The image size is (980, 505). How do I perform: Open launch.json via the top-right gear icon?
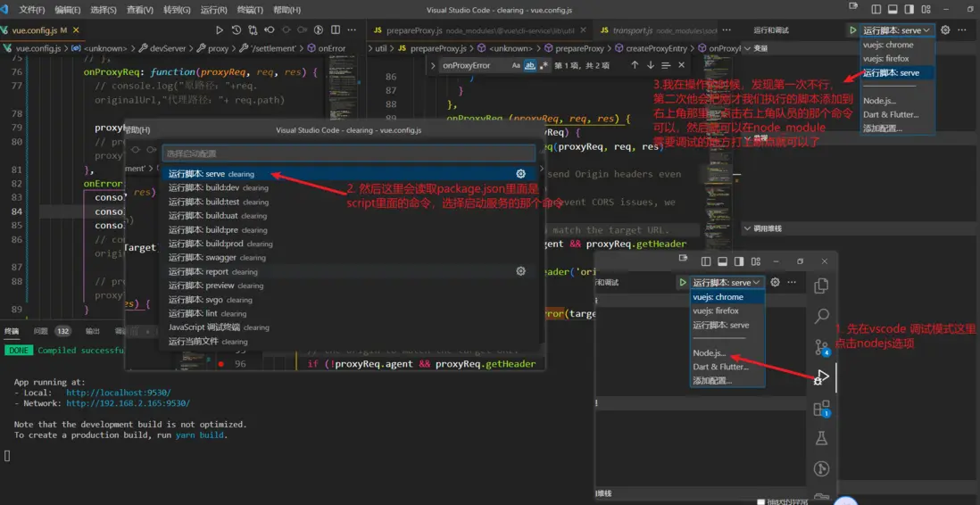945,30
